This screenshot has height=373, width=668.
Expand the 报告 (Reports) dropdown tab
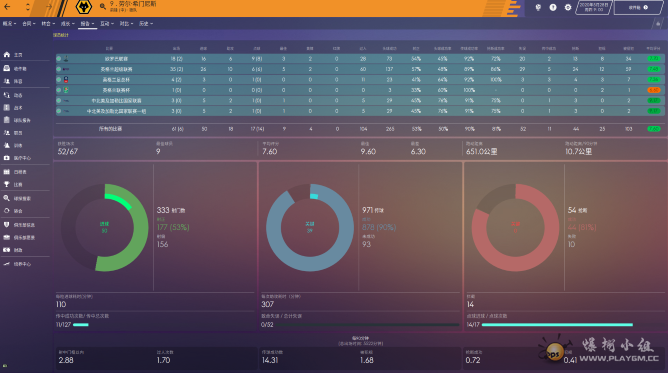(x=87, y=24)
